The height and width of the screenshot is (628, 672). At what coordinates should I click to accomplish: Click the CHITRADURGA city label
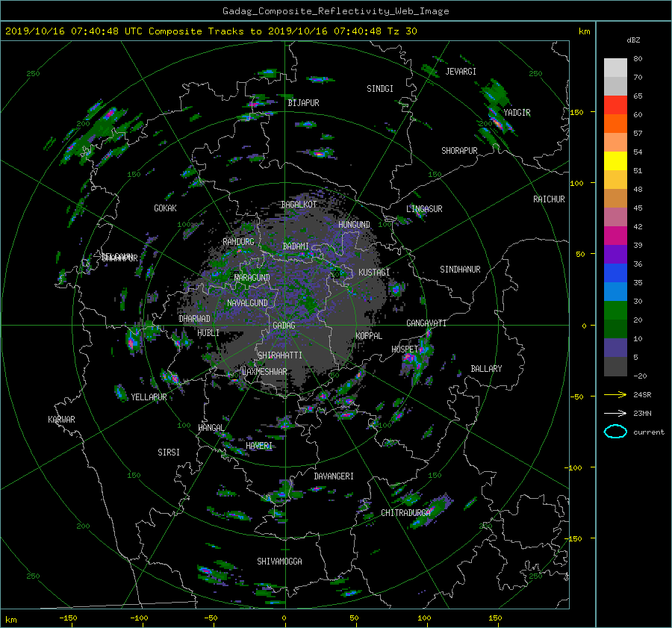406,513
